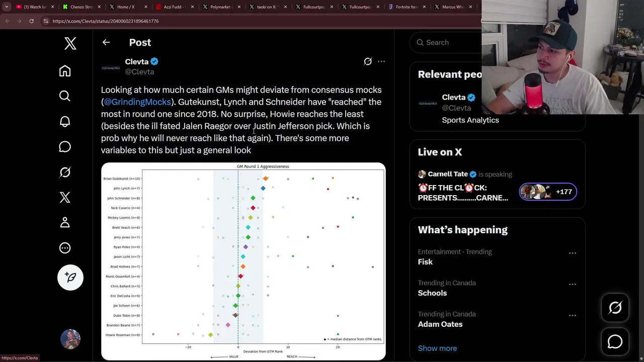644x362 pixels.
Task: Switch to the Fortnite Item tab
Action: pos(406,7)
